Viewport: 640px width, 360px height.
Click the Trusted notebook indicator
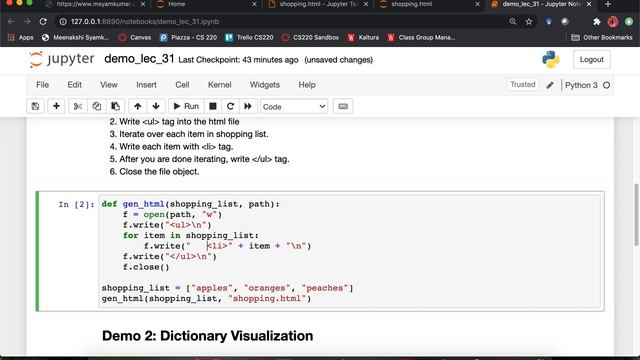point(522,84)
